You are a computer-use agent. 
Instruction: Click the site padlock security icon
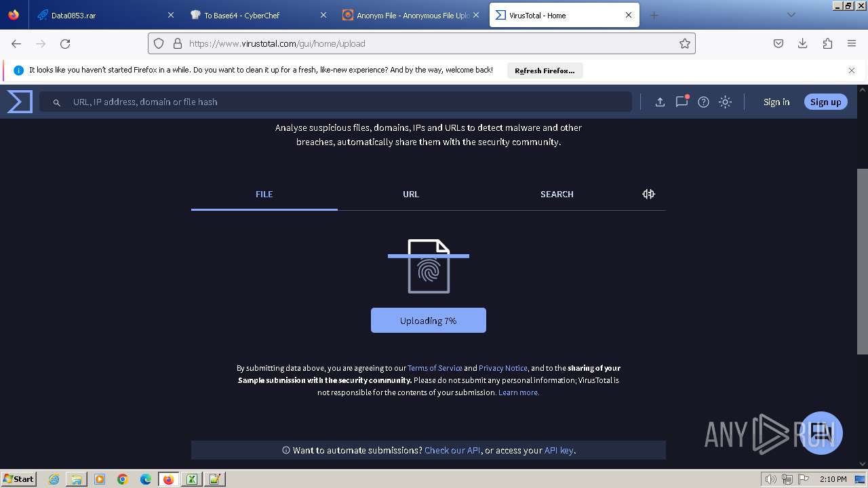tap(178, 43)
